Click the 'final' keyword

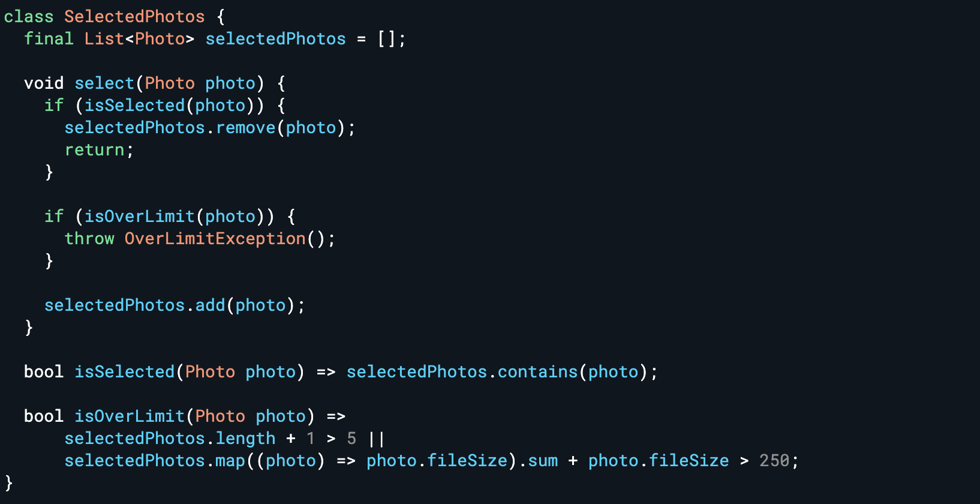pyautogui.click(x=49, y=39)
